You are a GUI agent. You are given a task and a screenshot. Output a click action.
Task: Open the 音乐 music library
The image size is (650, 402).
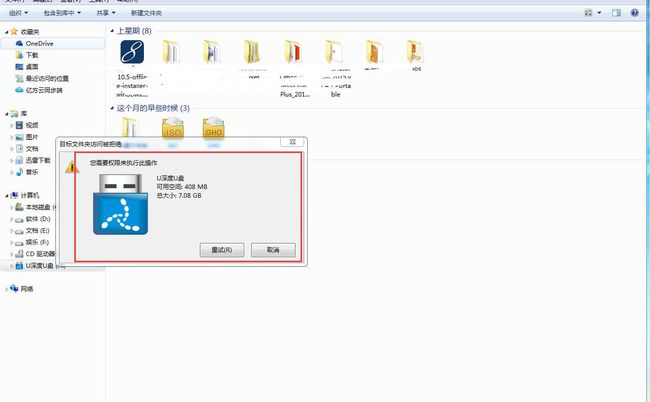coord(32,172)
